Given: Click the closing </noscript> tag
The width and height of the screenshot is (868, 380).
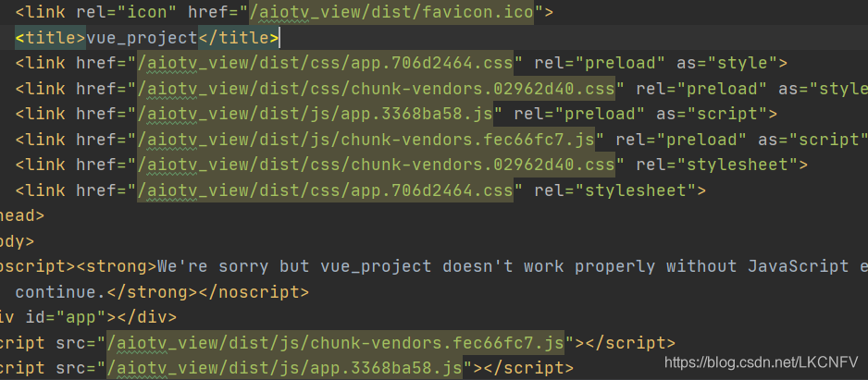Looking at the screenshot, I should point(254,292).
